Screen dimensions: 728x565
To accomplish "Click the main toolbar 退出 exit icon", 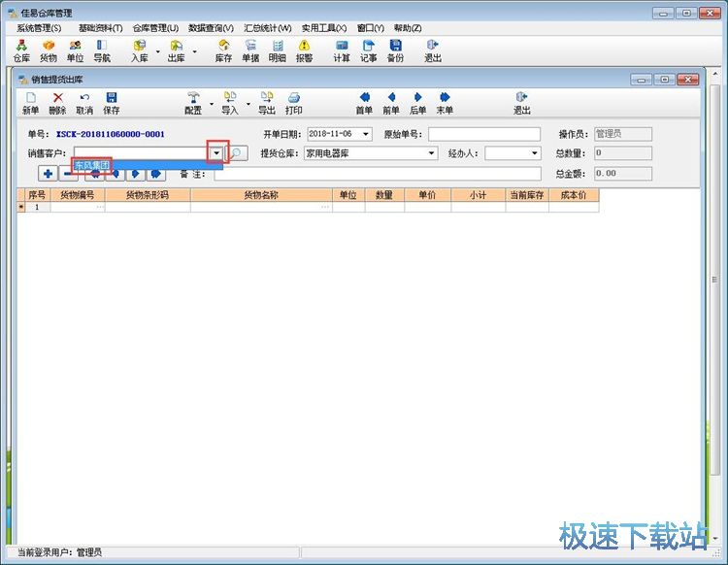I will (x=433, y=50).
